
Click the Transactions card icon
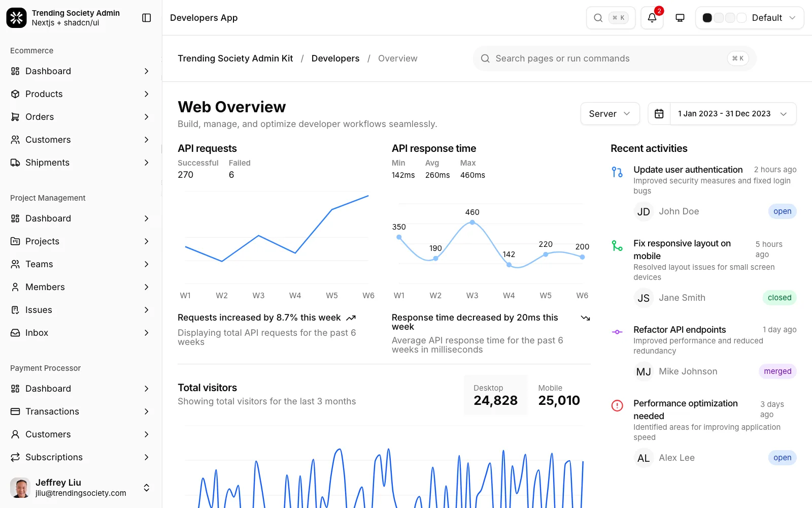pos(15,411)
